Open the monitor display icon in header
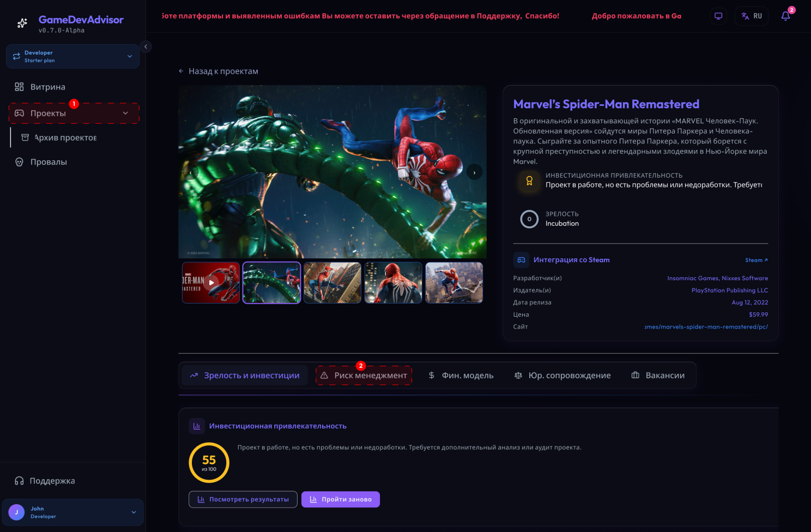Screen dimensions: 811x532 [718, 16]
